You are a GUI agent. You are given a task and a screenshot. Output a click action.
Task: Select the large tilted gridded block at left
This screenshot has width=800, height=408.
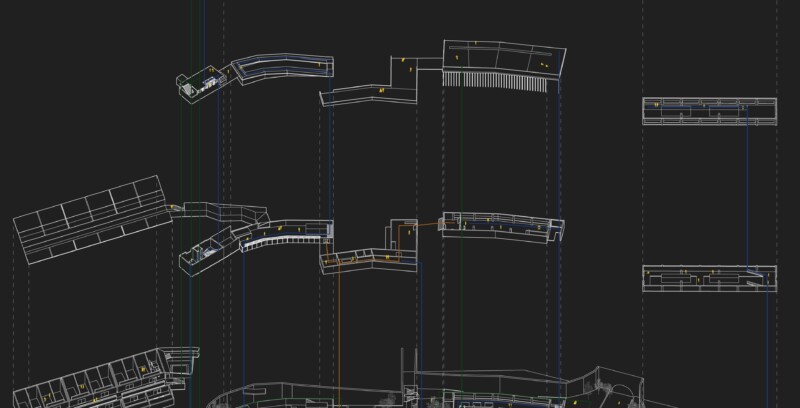88,218
